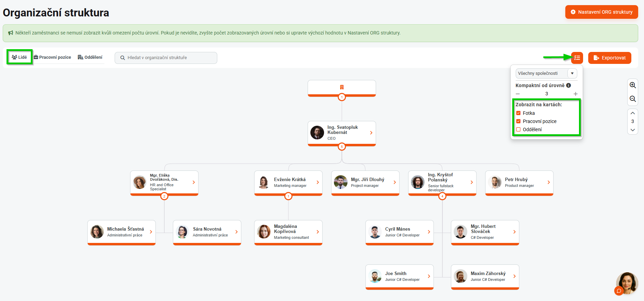Switch to the Pracovní pozice tab
Image resolution: width=644 pixels, height=301 pixels.
[x=52, y=57]
